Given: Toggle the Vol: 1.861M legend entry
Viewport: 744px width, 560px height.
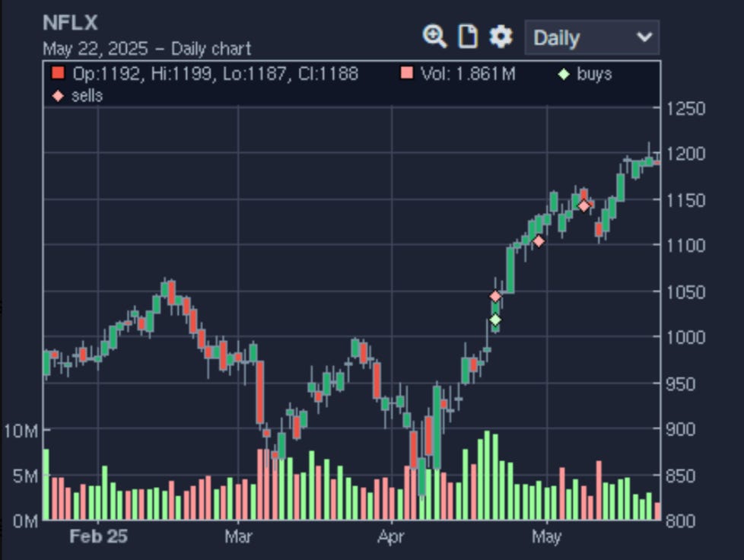Looking at the screenshot, I should (x=459, y=74).
